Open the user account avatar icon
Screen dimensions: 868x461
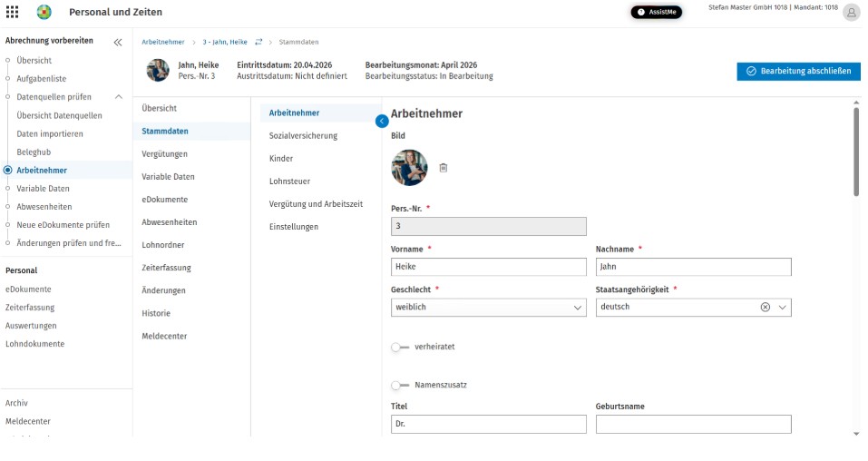coord(852,12)
